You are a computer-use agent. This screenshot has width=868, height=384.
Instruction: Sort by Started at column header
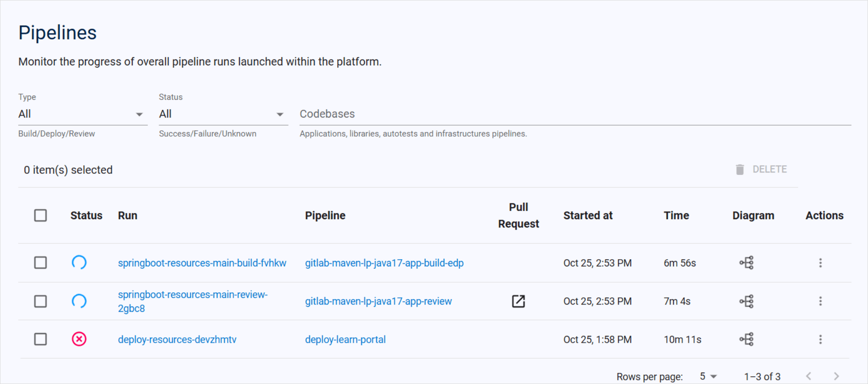(x=588, y=216)
